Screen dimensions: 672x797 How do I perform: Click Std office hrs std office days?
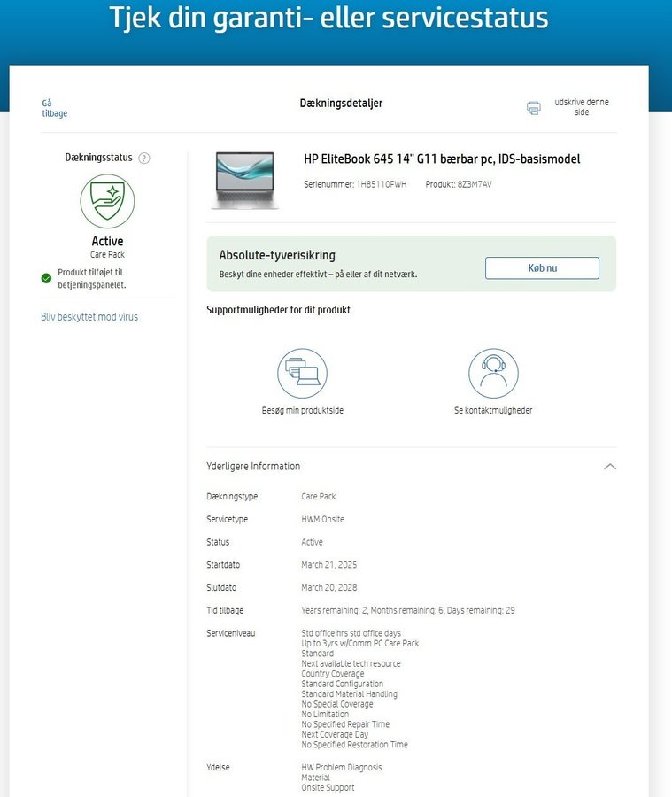tap(351, 633)
